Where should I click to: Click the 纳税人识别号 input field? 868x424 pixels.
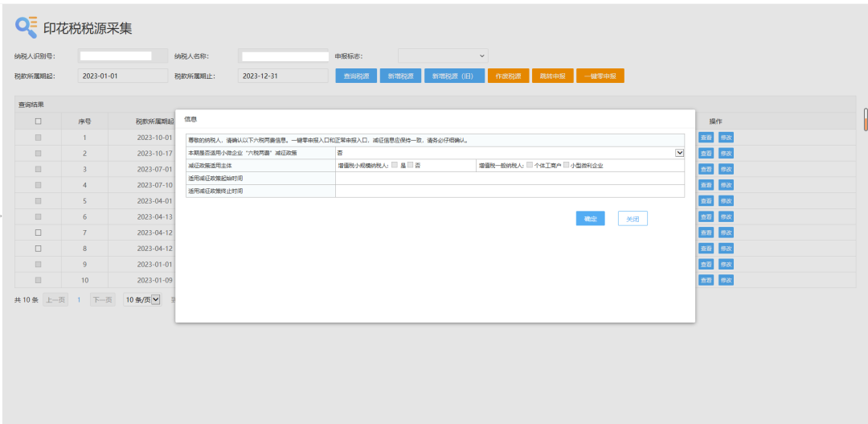tap(122, 56)
